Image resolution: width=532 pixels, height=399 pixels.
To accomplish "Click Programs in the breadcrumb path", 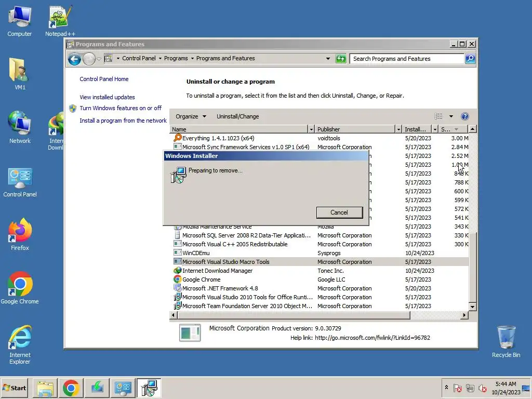I will [x=176, y=58].
